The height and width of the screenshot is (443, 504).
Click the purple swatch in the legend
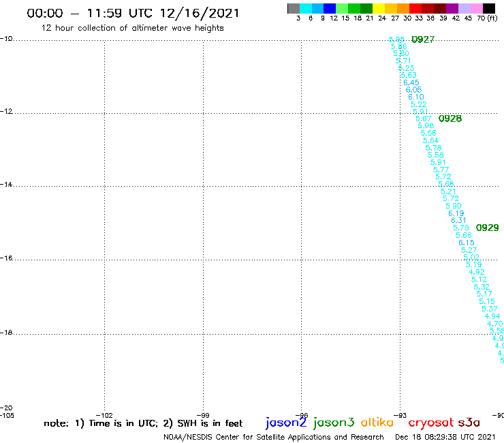[x=452, y=8]
